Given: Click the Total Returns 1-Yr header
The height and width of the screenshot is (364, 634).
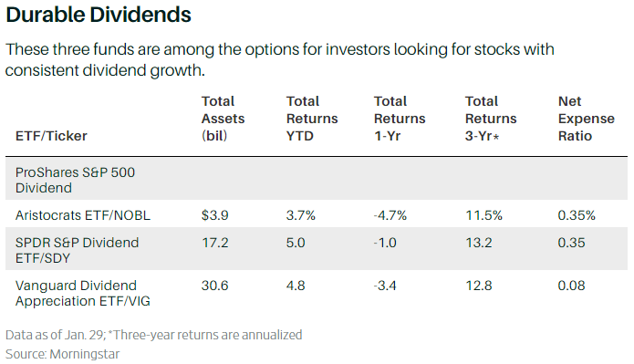Looking at the screenshot, I should click(400, 119).
